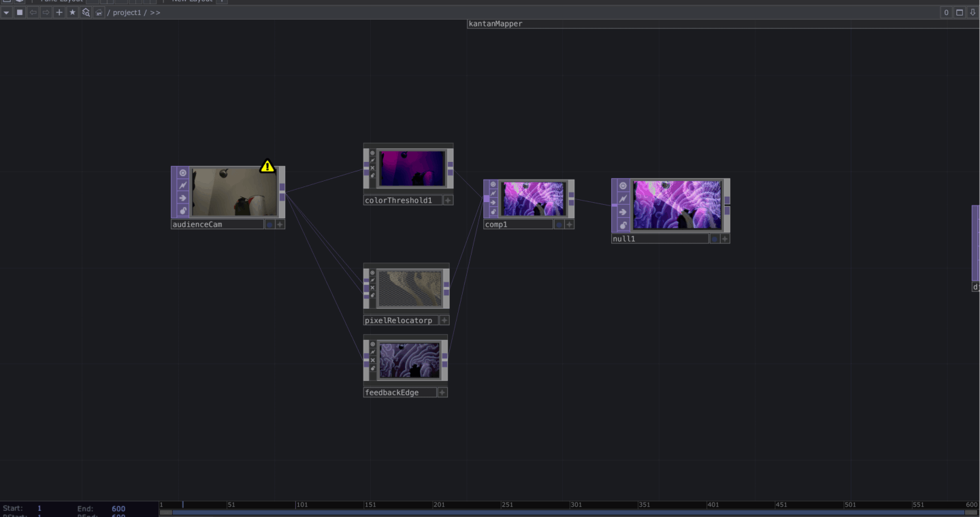Click the square stop icon in the path bar
Viewport: 980px width, 517px height.
(20, 12)
